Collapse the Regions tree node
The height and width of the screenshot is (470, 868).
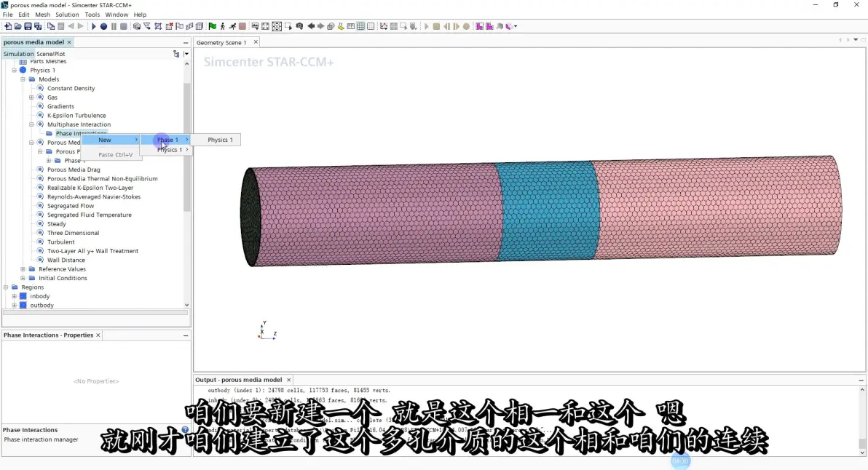pyautogui.click(x=6, y=287)
